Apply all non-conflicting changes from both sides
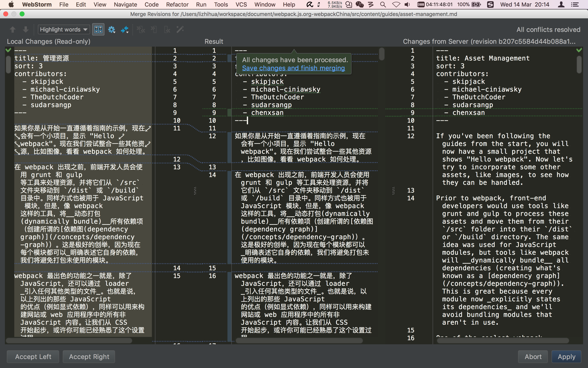Screen dimensions: 588x368 (141, 30)
